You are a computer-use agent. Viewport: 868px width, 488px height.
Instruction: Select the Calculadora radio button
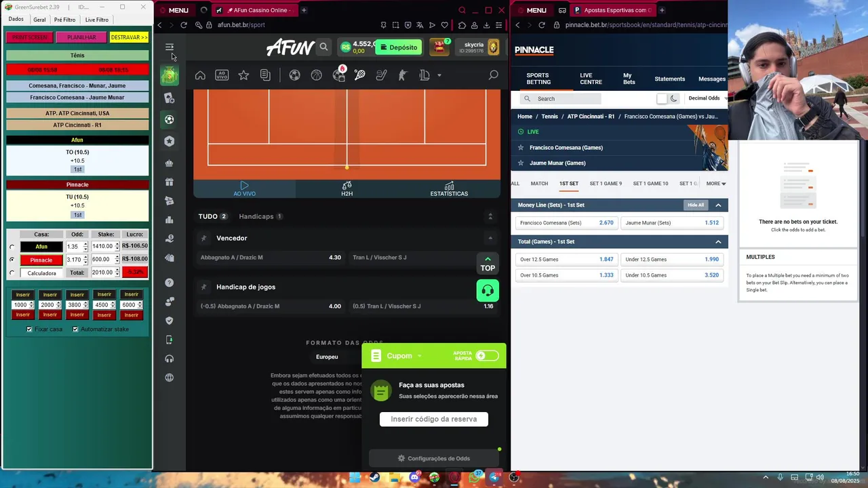tap(12, 273)
